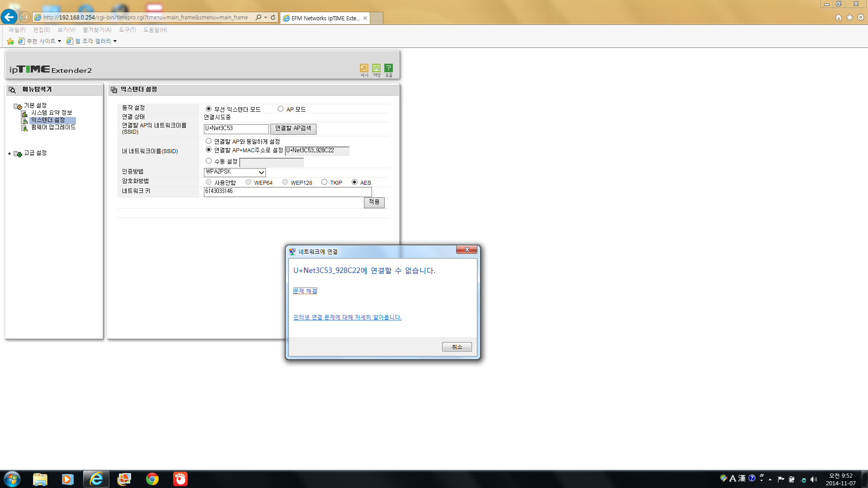
Task: Select AES encryption radio button
Action: click(x=354, y=182)
